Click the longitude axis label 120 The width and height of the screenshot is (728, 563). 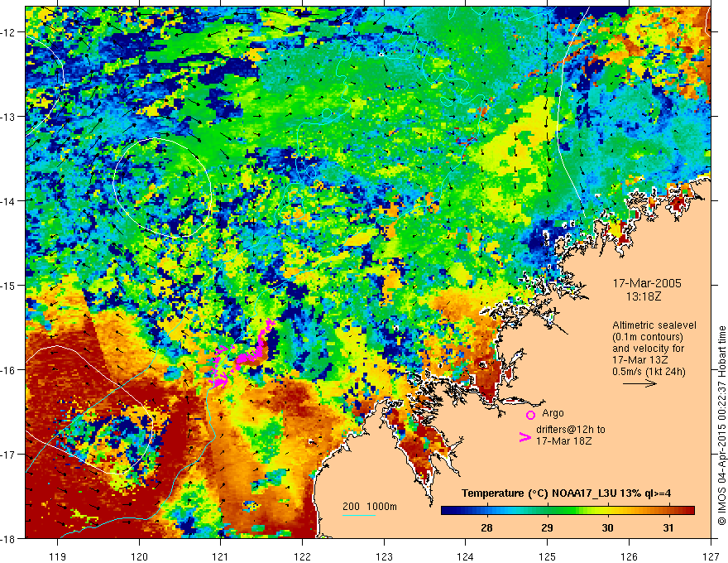point(139,556)
